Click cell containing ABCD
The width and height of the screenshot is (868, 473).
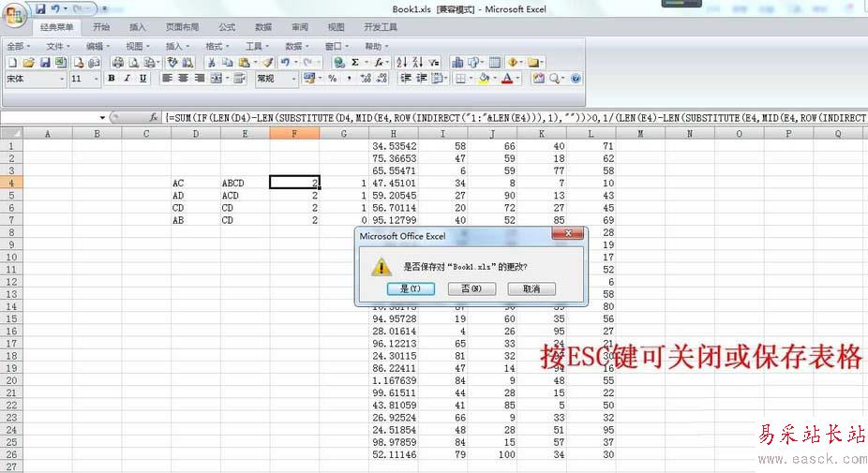[245, 184]
